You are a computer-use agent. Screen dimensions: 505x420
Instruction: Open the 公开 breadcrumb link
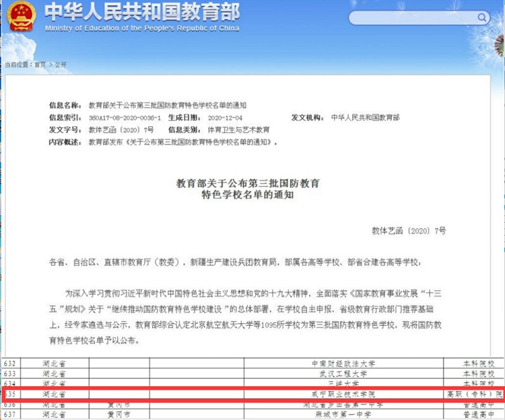click(x=61, y=65)
